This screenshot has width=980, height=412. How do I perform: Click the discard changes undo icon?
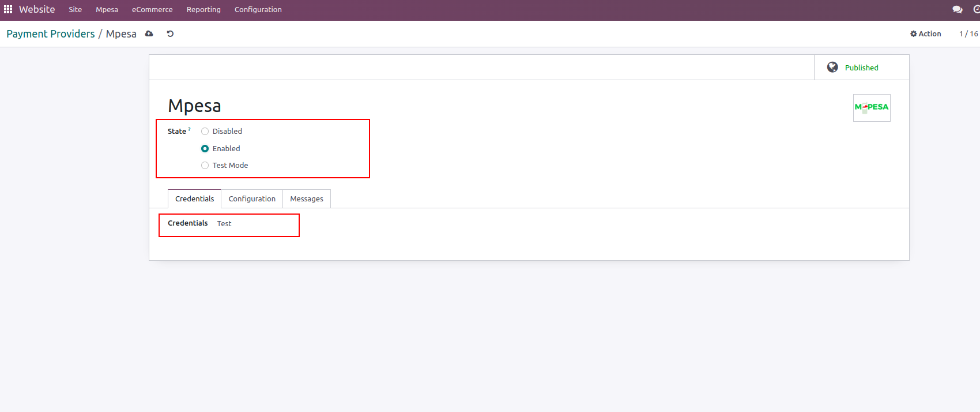click(170, 34)
